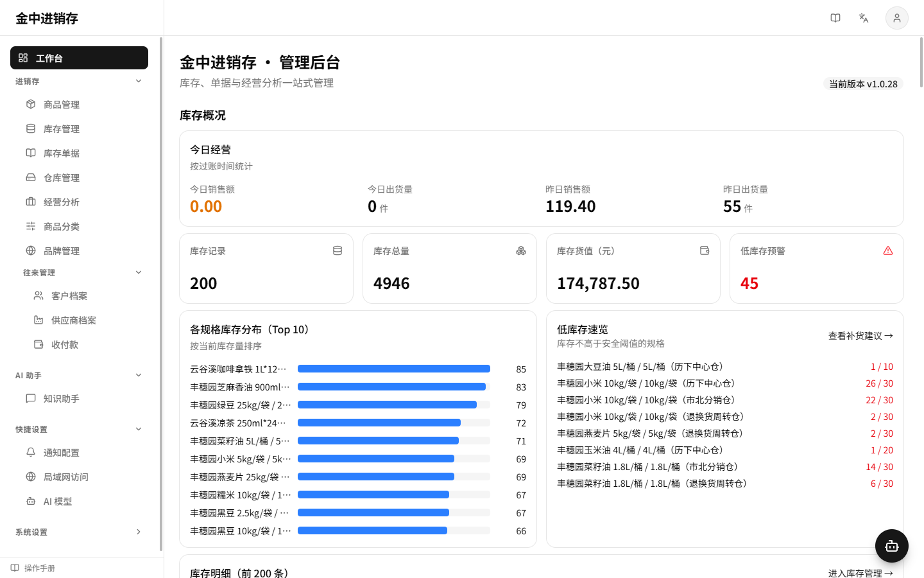Image resolution: width=924 pixels, height=578 pixels.
Task: Click the 库存总量 4946 value
Action: click(391, 283)
